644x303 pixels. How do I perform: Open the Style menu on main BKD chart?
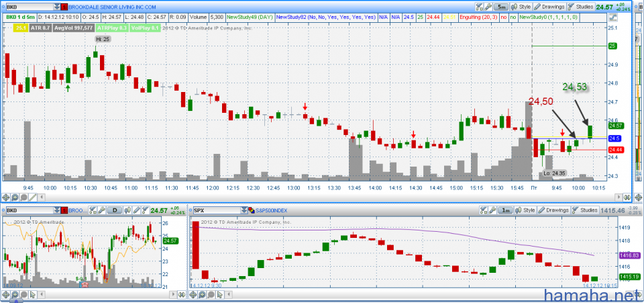click(522, 7)
